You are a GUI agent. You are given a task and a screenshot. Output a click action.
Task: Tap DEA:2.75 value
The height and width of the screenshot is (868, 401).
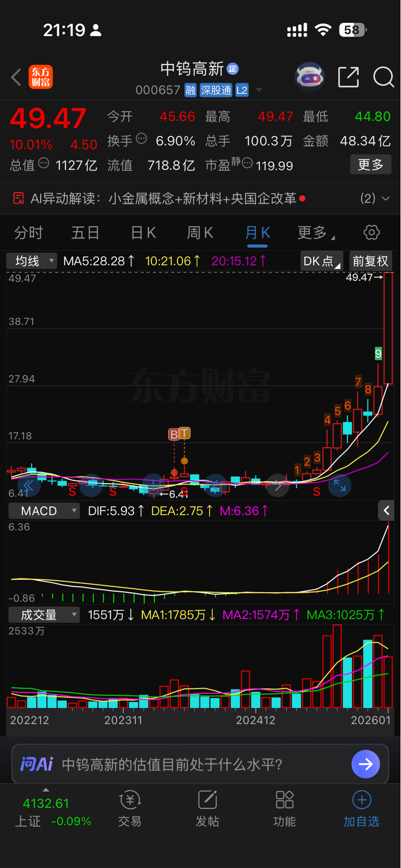point(182,511)
